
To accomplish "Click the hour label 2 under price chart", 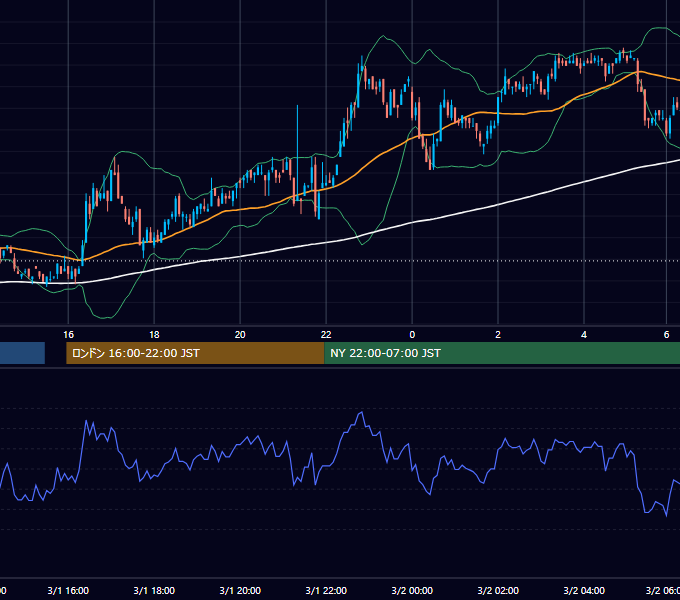I will pyautogui.click(x=498, y=335).
